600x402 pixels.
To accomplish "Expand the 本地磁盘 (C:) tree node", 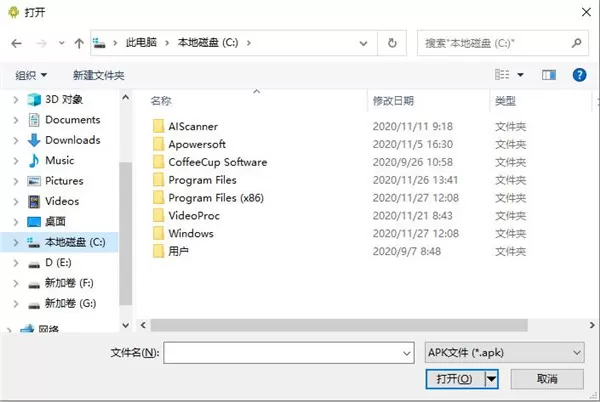I will tap(16, 242).
